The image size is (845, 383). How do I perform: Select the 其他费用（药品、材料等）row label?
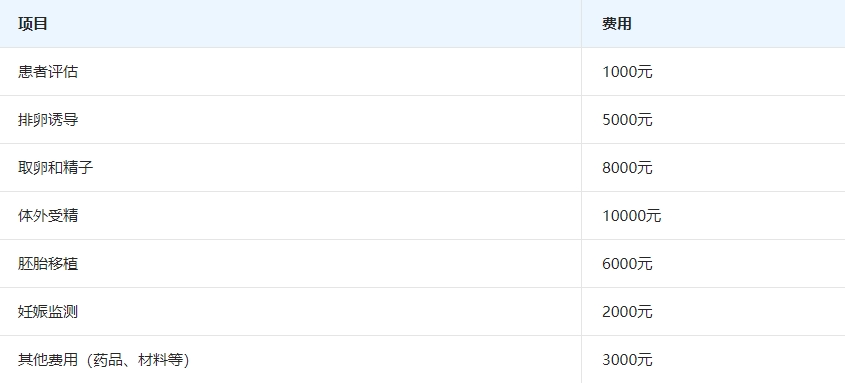(103, 359)
